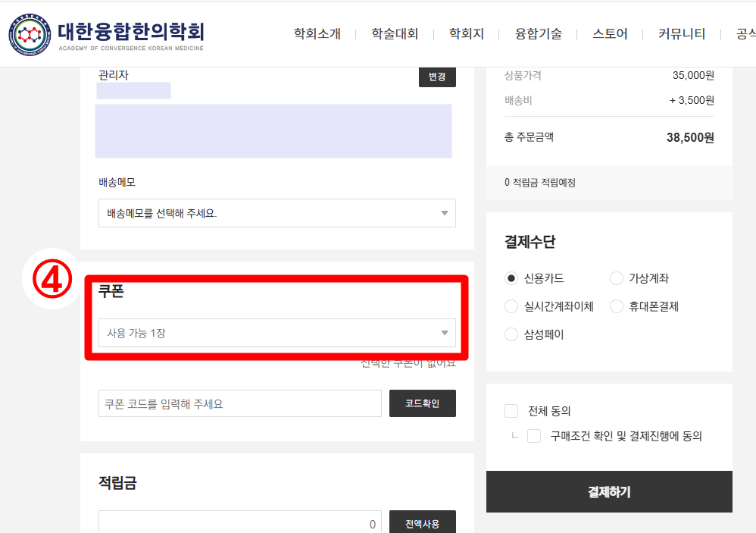Click the 코드확인 button
The width and height of the screenshot is (756, 533).
pyautogui.click(x=423, y=403)
